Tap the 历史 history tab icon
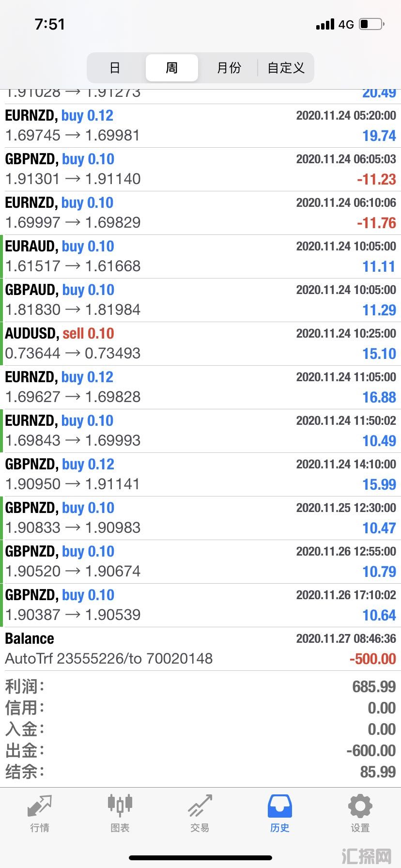The image size is (401, 868). coord(280,805)
